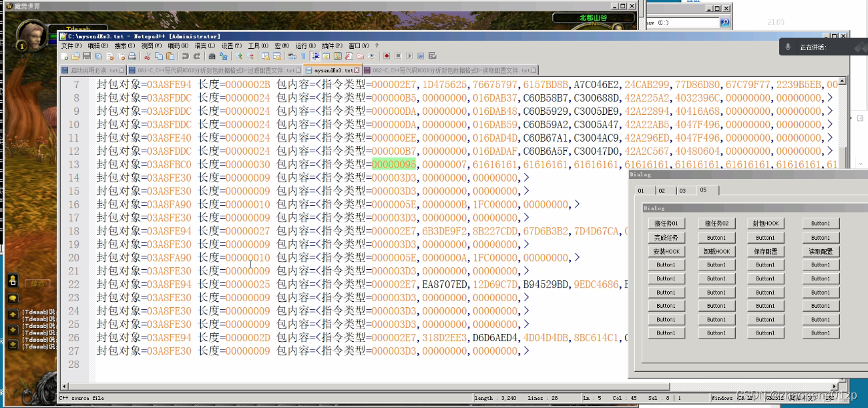Switch to 061-C,C++ HOOK 过滤配置文件 tab
This screenshot has width=868, height=408.
point(214,69)
